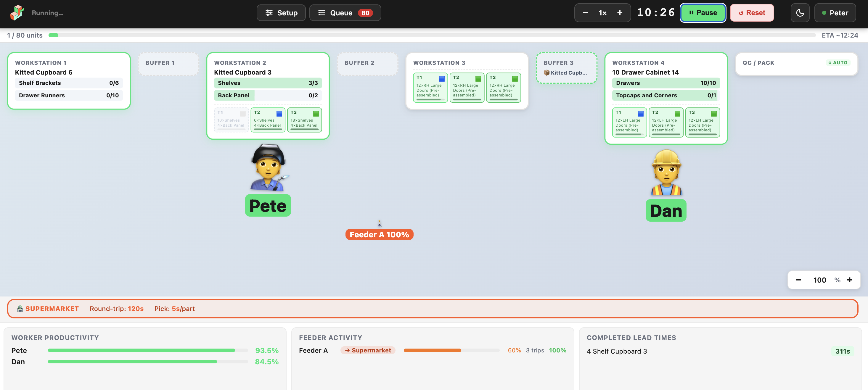Click the Supermarket cart icon

tap(20, 309)
